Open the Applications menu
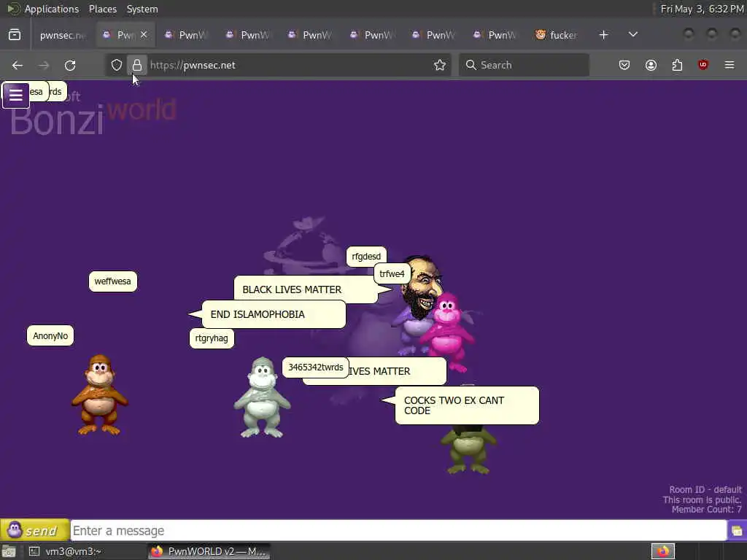This screenshot has width=747, height=560. click(x=52, y=9)
